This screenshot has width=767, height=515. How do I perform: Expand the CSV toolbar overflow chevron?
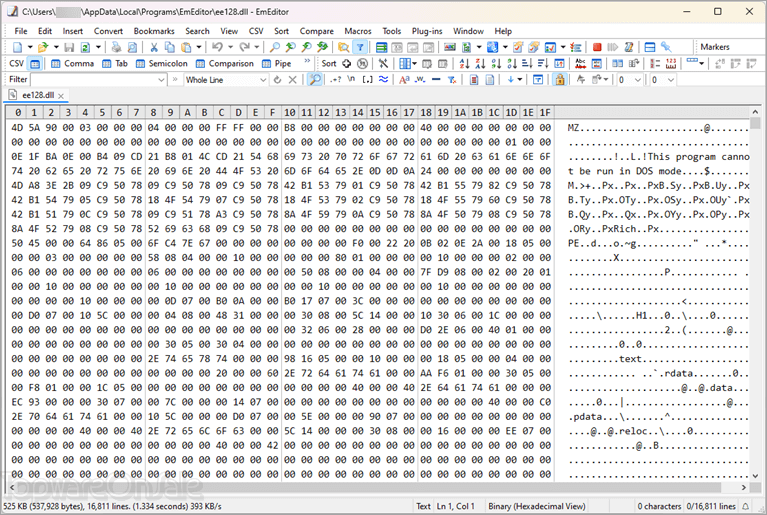point(307,61)
